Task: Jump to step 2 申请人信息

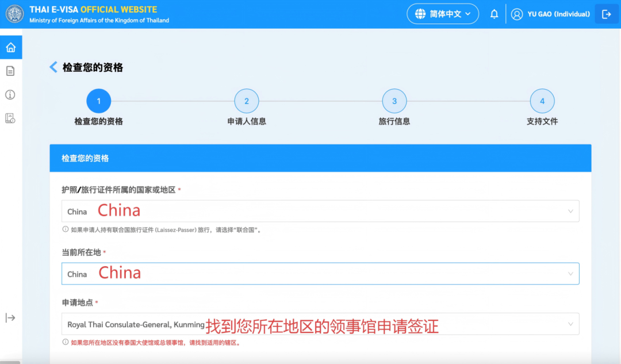Action: click(x=247, y=101)
